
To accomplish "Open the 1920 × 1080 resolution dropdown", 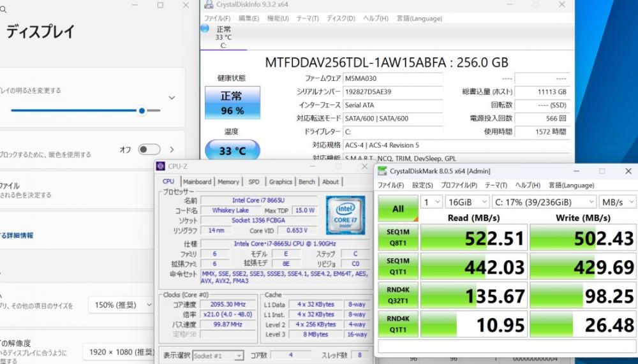I will (119, 352).
